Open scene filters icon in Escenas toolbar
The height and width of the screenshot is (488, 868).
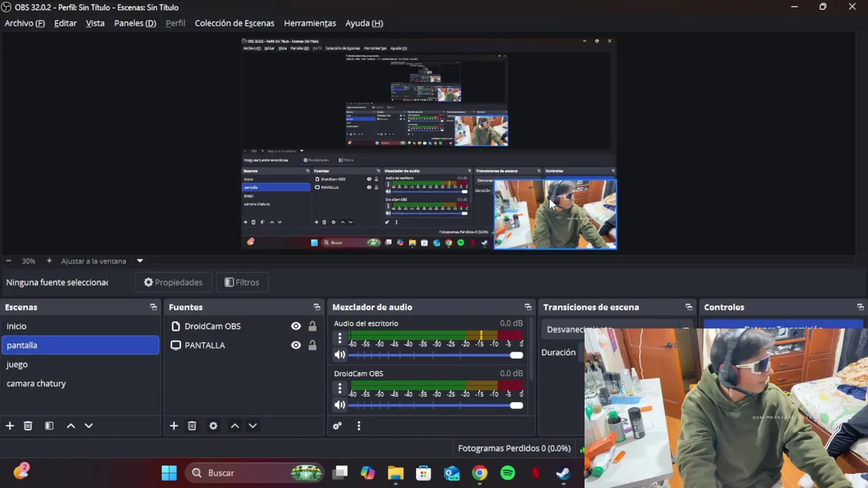point(49,426)
